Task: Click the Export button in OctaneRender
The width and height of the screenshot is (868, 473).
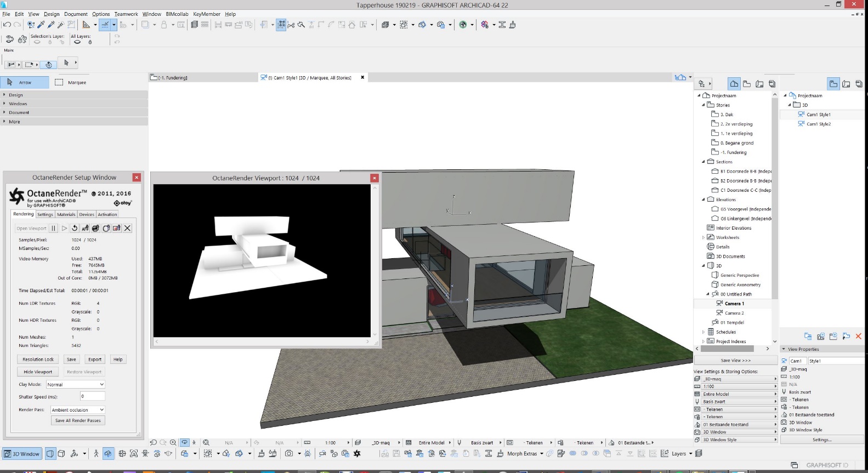Action: coord(95,360)
